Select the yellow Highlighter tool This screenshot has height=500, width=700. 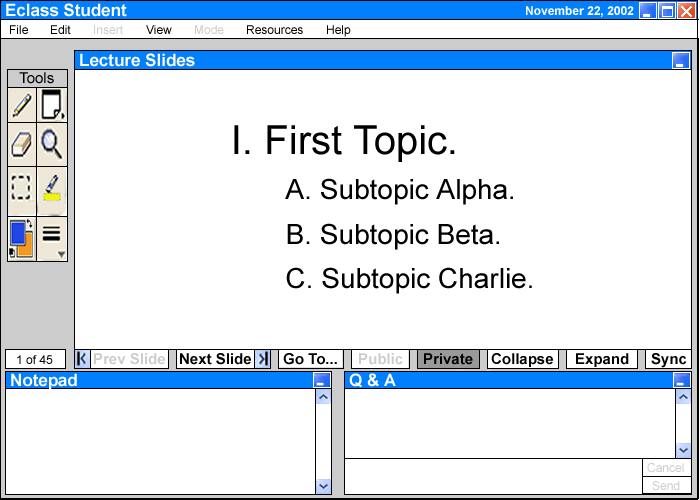[52, 187]
